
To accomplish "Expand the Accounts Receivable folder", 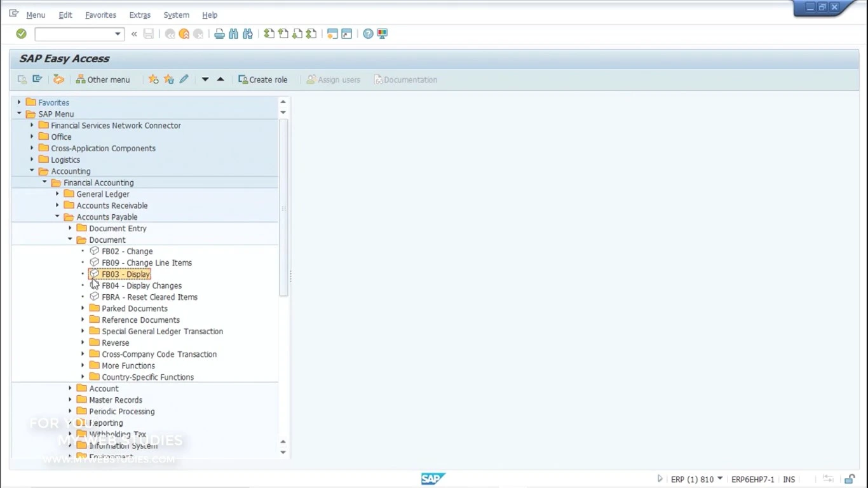I will tap(57, 205).
